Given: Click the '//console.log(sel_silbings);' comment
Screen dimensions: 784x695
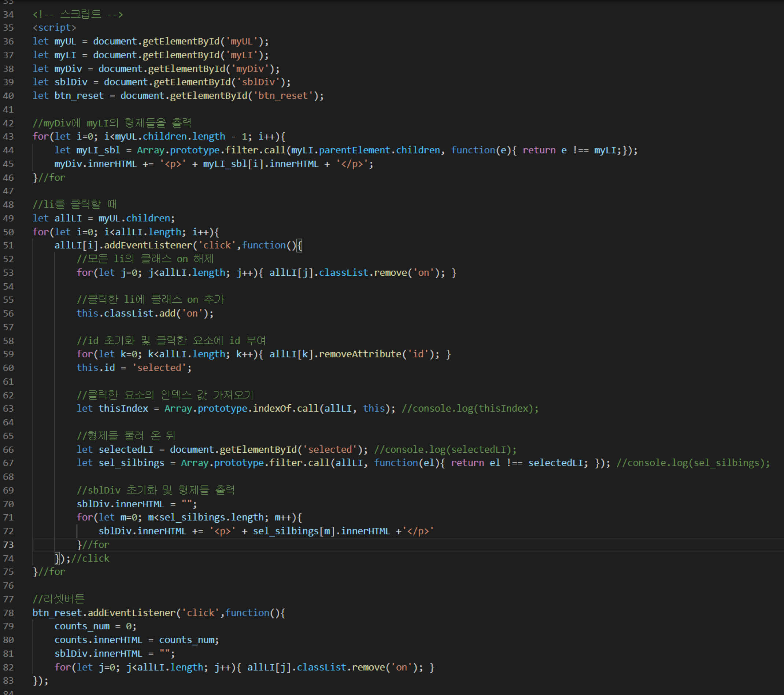Looking at the screenshot, I should click(x=693, y=463).
